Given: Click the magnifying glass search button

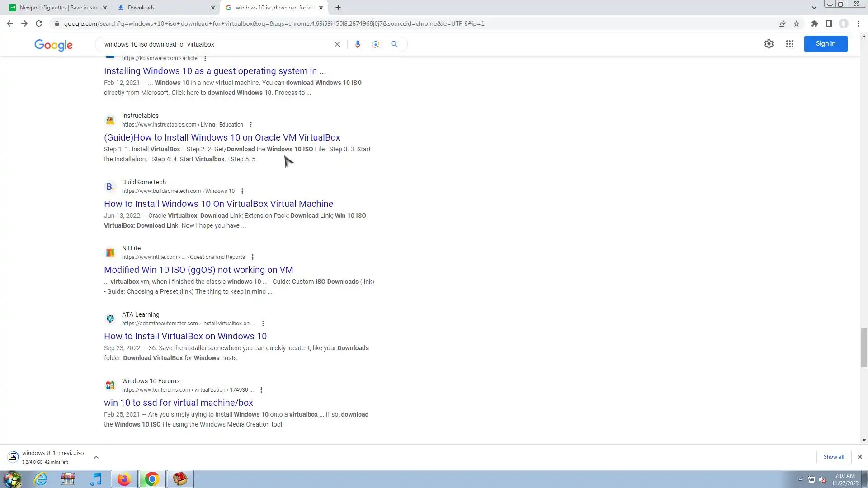Looking at the screenshot, I should pyautogui.click(x=394, y=44).
